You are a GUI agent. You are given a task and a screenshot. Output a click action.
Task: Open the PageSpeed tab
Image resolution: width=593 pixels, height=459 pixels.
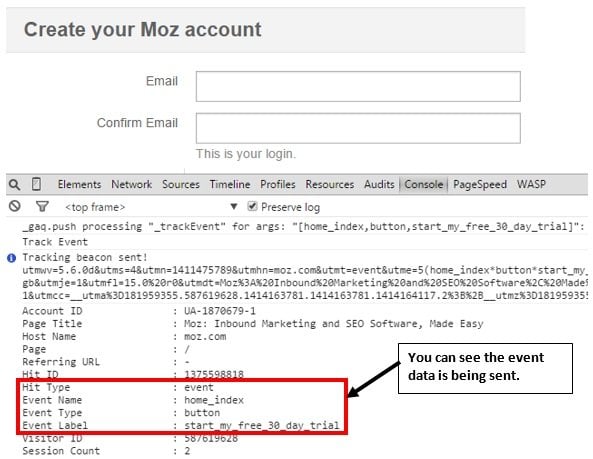tap(480, 185)
